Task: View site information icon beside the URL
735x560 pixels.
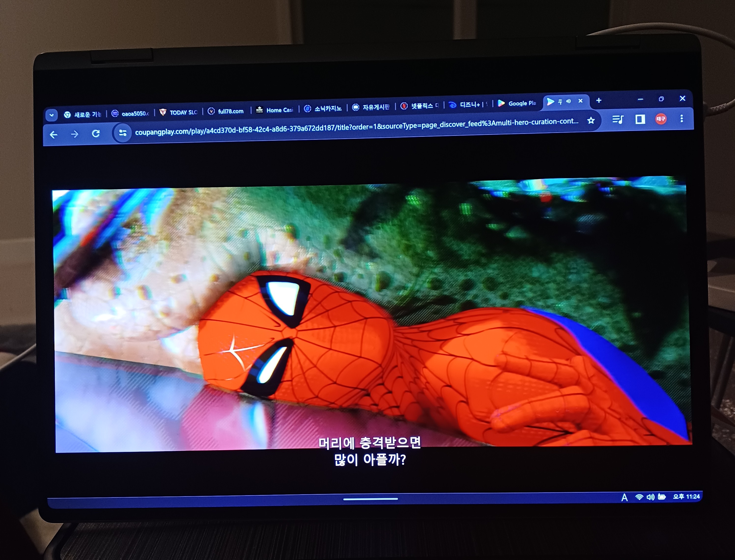Action: (x=123, y=133)
